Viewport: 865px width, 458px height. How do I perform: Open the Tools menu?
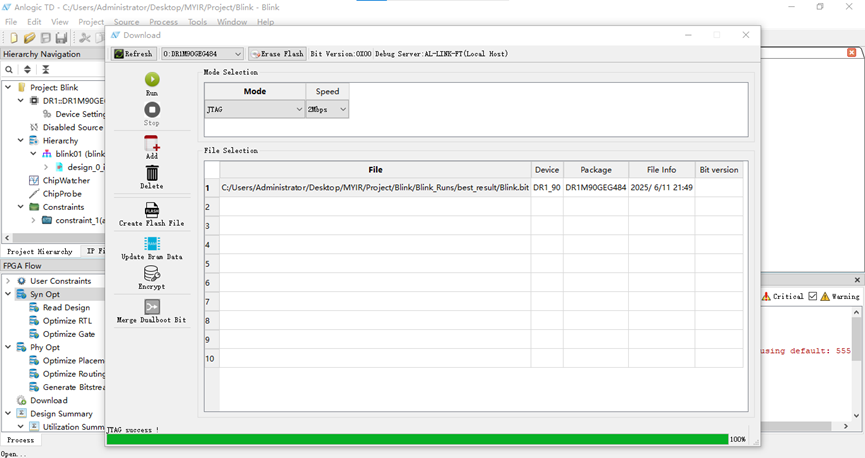tap(197, 22)
